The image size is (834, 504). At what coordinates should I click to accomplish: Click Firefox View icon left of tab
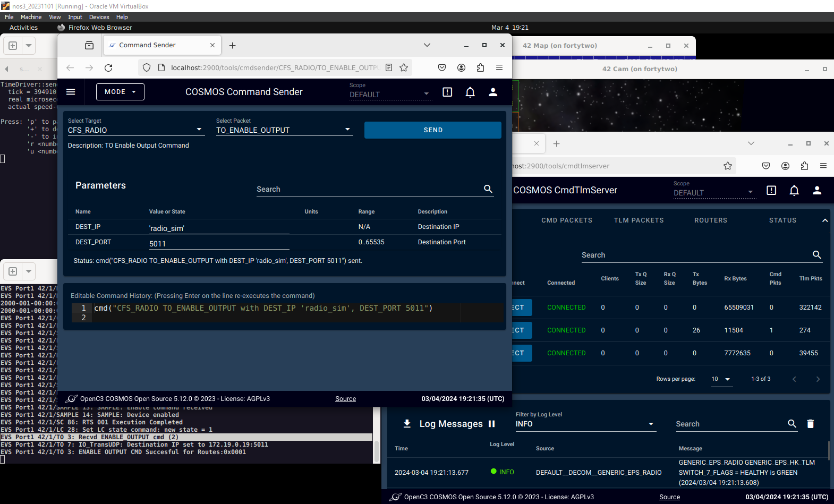pos(89,46)
